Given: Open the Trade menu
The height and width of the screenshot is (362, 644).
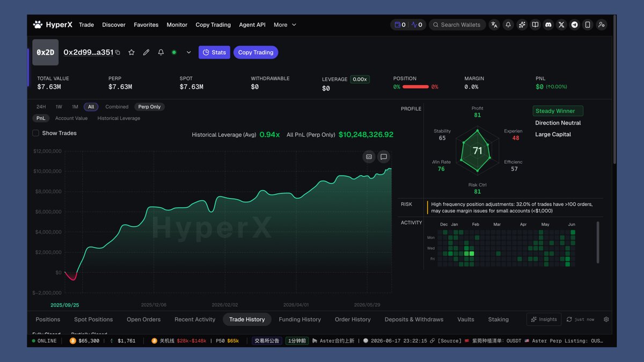Looking at the screenshot, I should [86, 25].
